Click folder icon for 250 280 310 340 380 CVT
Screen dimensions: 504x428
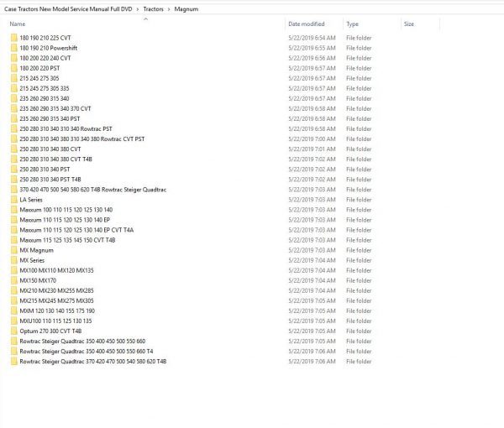pyautogui.click(x=13, y=149)
